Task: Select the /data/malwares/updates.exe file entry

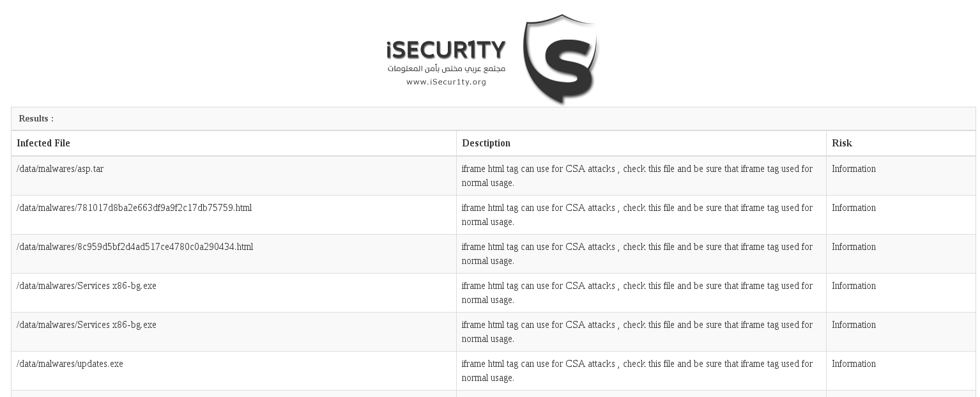Action: point(70,364)
